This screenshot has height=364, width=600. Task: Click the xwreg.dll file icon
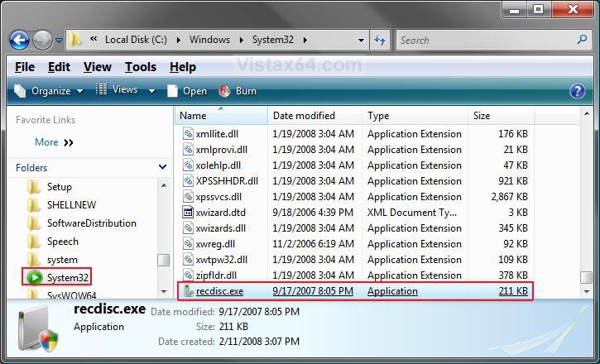click(188, 244)
